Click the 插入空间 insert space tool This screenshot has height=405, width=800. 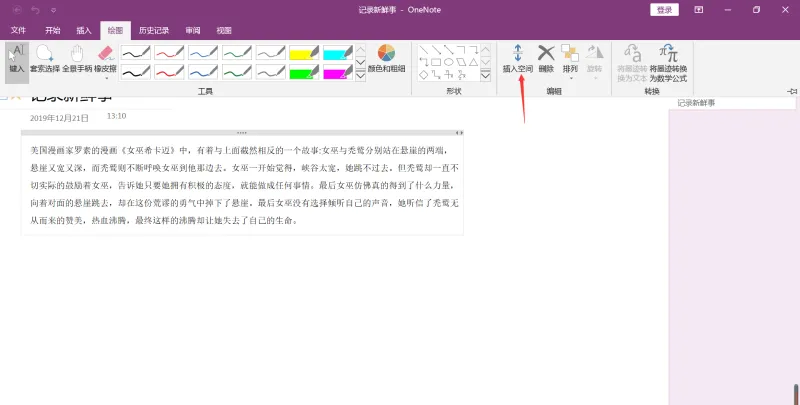click(x=517, y=58)
